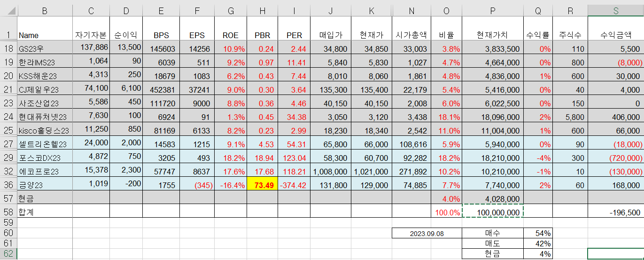Screen dimensions: 644x260
Task: Select the 포스코DX23 name cell
Action: point(45,157)
